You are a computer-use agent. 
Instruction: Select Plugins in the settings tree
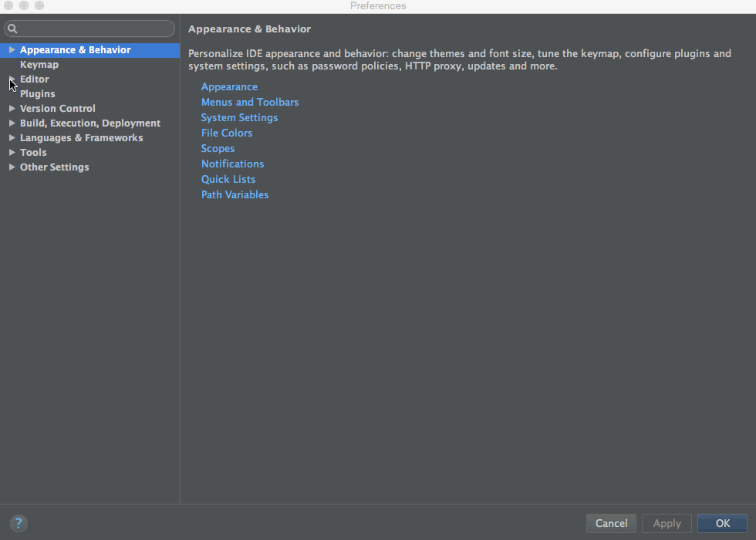[x=37, y=94]
